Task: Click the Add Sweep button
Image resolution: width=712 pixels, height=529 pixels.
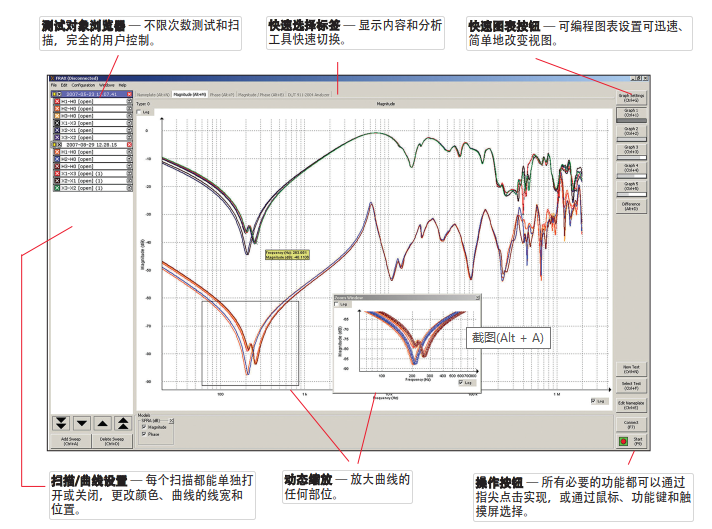Action: [70, 441]
